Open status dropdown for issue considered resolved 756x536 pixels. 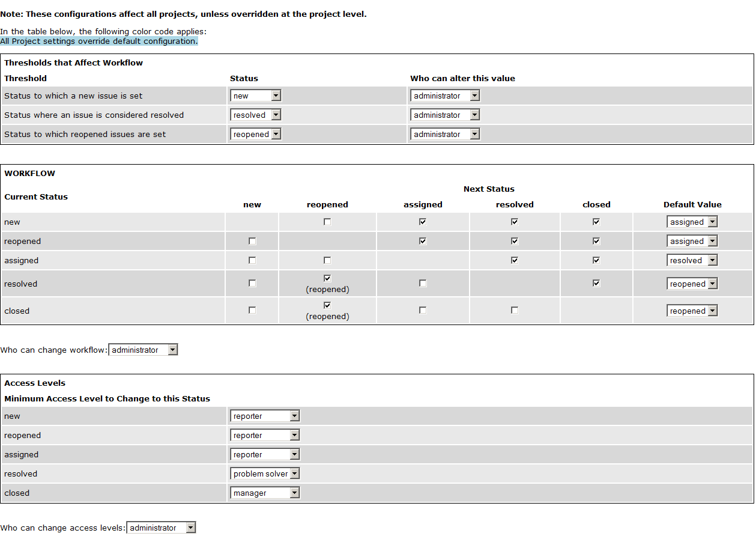[255, 115]
